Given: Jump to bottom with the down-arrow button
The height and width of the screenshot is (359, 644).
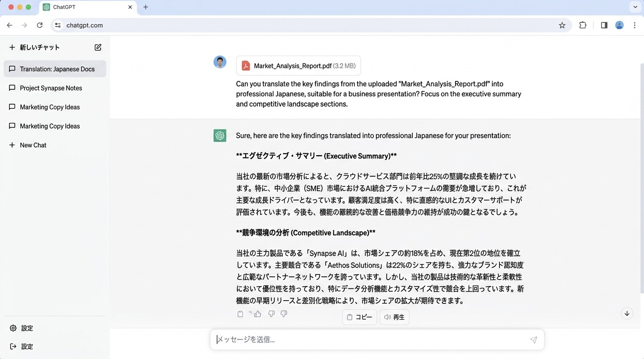Looking at the screenshot, I should [627, 313].
